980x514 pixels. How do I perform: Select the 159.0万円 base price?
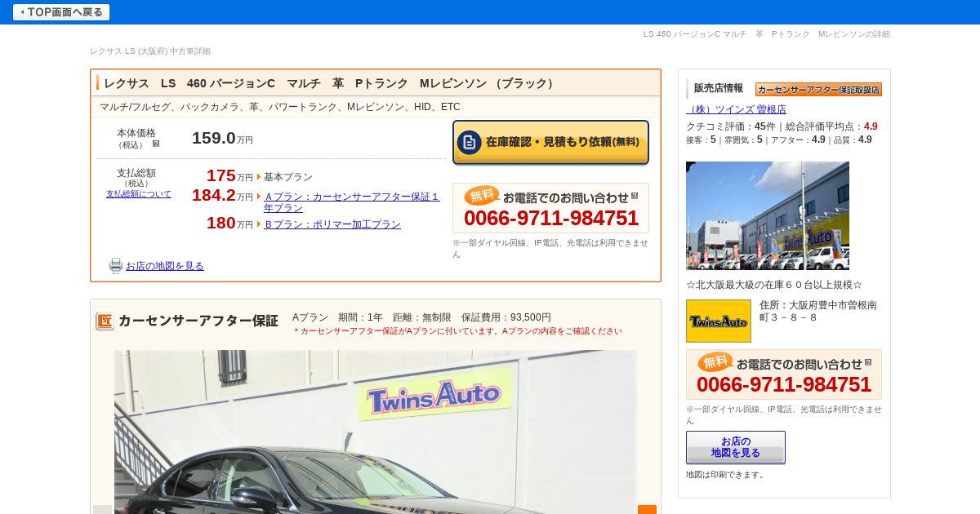pyautogui.click(x=222, y=139)
